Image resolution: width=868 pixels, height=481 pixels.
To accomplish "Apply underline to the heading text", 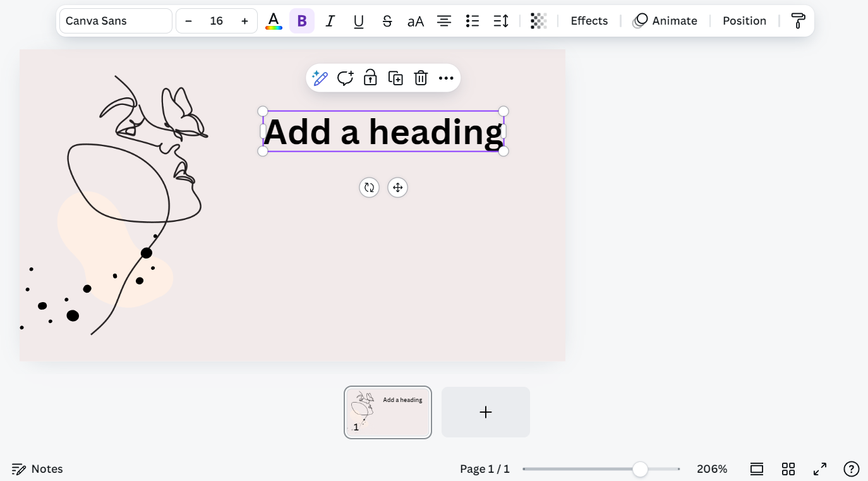I will pos(358,20).
